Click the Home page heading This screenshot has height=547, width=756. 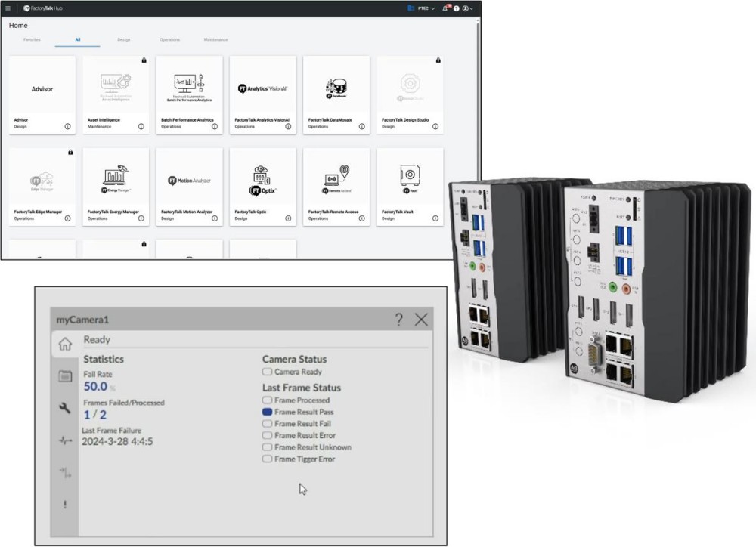point(18,25)
